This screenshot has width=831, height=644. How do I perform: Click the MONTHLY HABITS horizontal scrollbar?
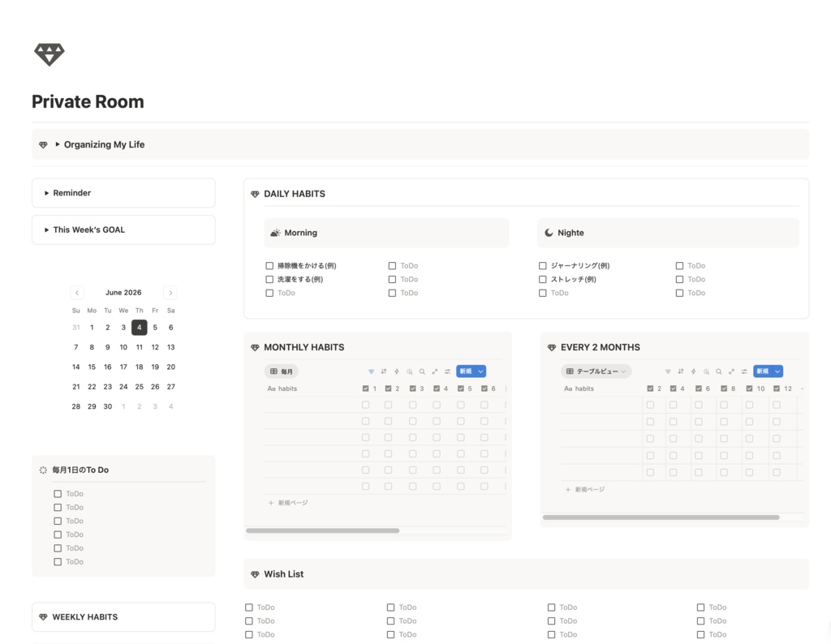323,530
